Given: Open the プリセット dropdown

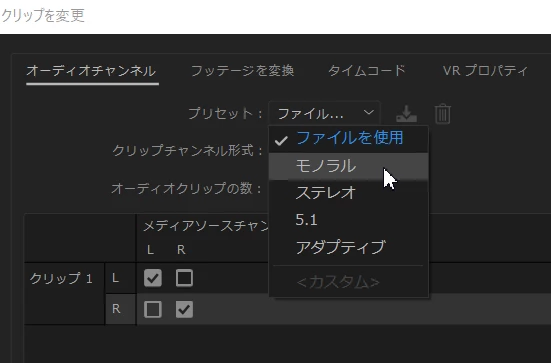Looking at the screenshot, I should pyautogui.click(x=324, y=114).
